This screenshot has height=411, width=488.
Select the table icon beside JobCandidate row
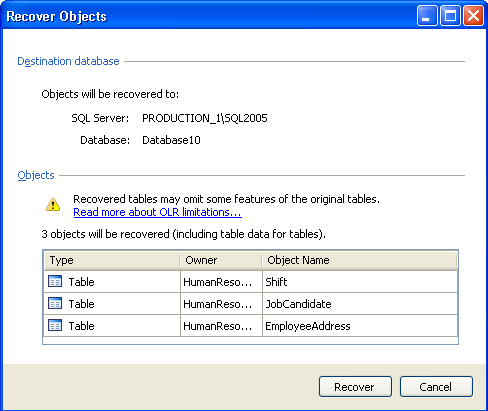point(55,303)
